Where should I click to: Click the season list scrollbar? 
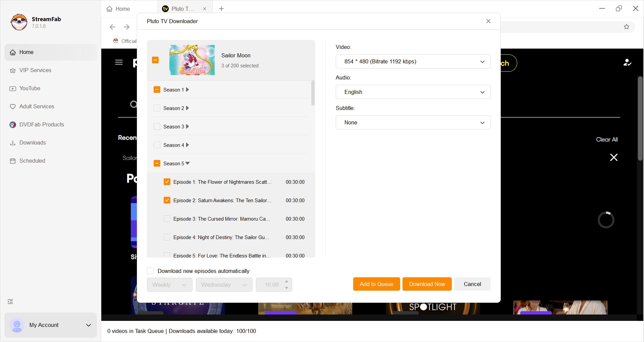click(313, 93)
